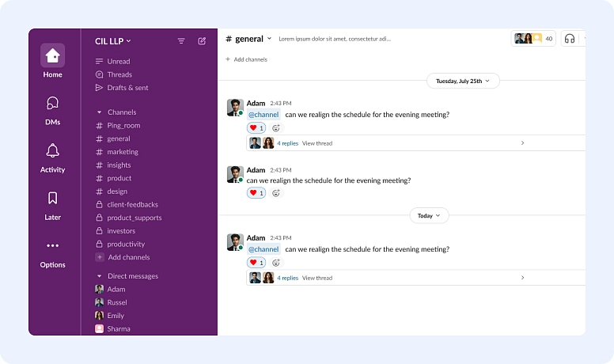Viewport: 614px width, 364px height.
Task: Open the Home tab in sidebar
Action: pyautogui.click(x=52, y=56)
